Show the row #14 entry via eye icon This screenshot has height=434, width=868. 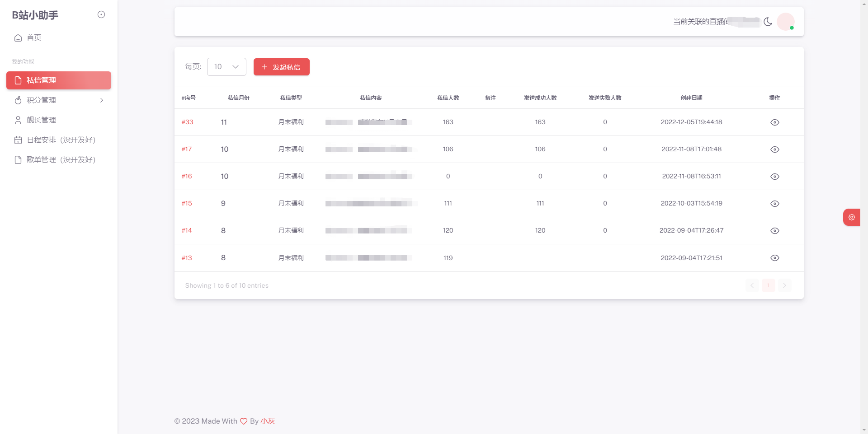(774, 231)
